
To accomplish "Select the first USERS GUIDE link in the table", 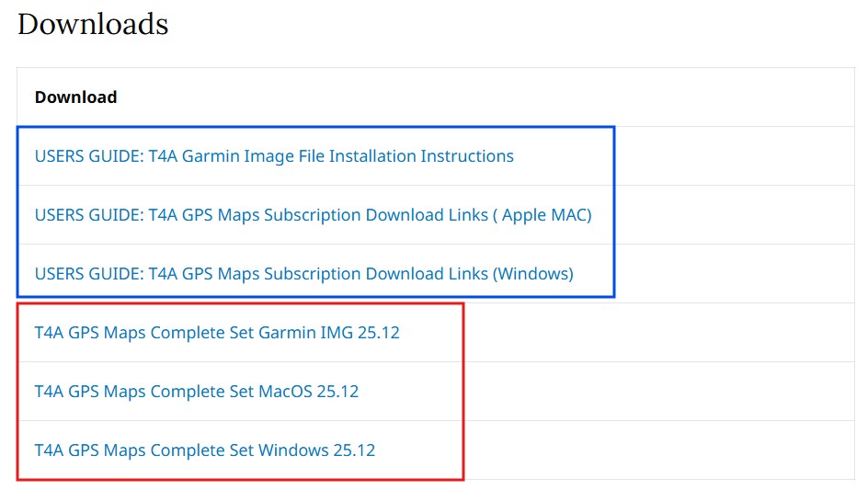I will pyautogui.click(x=274, y=156).
